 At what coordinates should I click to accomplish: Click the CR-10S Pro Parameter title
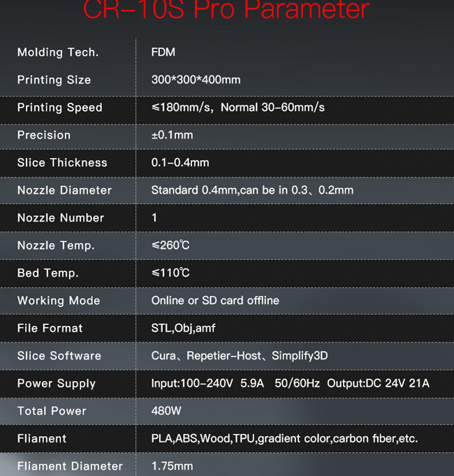coord(226,9)
